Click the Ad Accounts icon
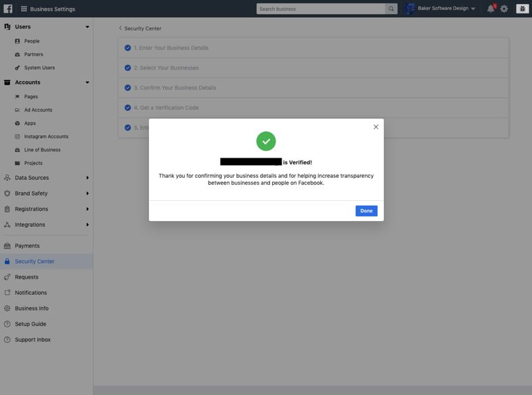This screenshot has height=395, width=532. [18, 110]
